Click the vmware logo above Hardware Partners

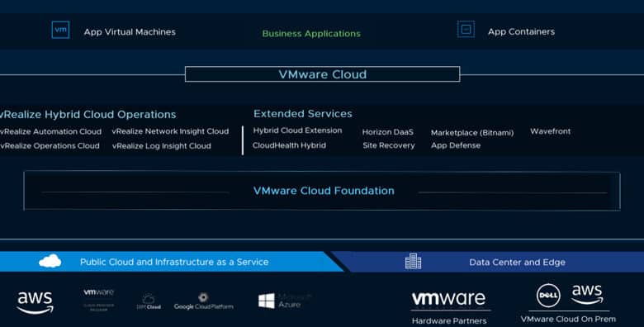coord(448,299)
